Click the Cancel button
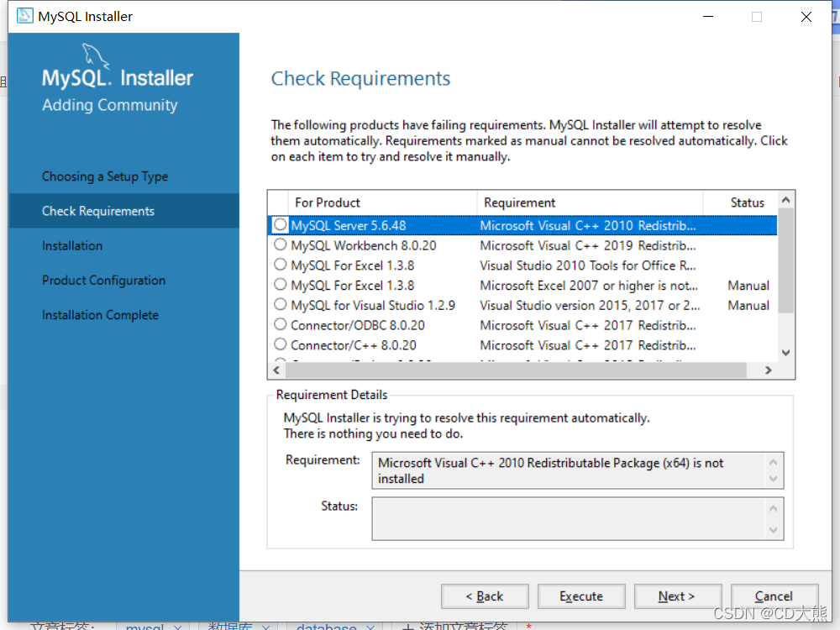This screenshot has width=840, height=630. tap(774, 596)
